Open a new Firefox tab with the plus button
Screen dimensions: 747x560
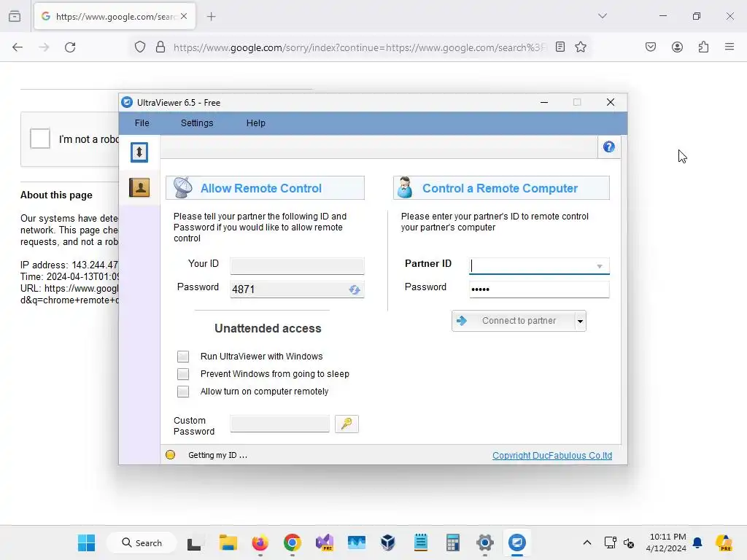pos(211,17)
